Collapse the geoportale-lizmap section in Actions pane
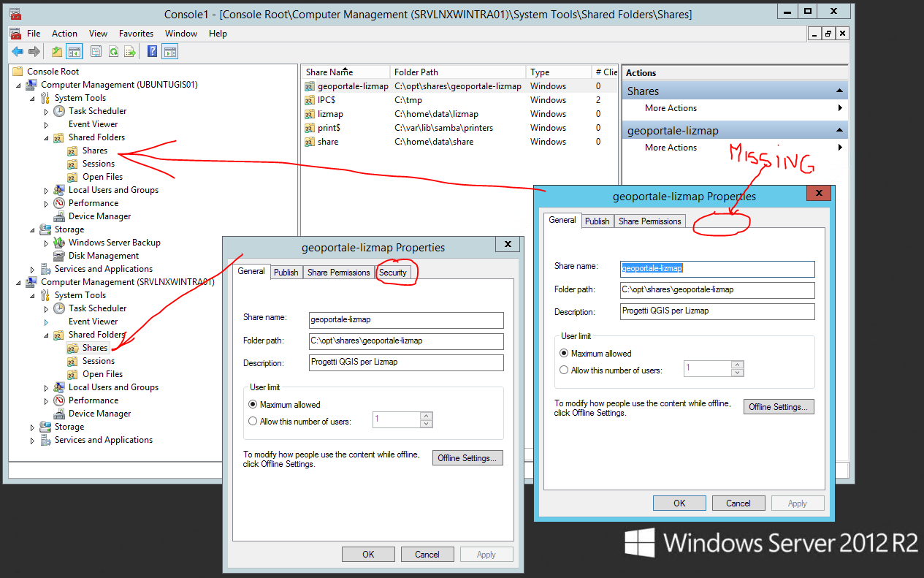Viewport: 924px width, 578px height. 840,131
